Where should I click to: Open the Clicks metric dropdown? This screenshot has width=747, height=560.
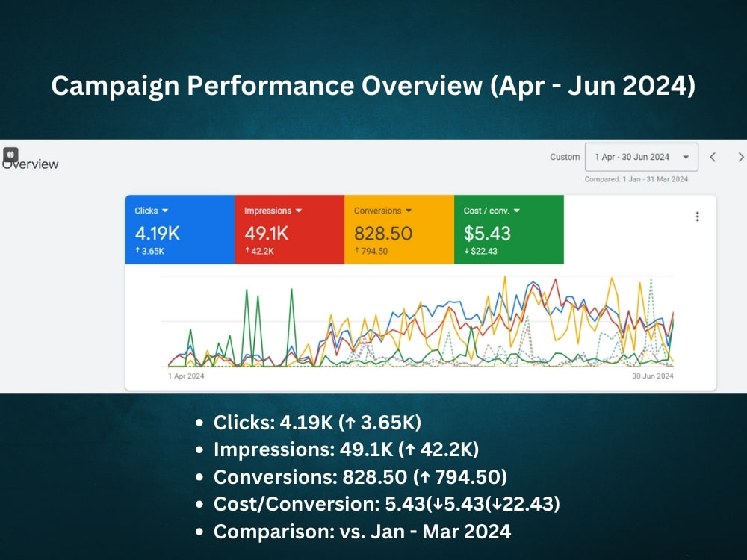tap(152, 211)
